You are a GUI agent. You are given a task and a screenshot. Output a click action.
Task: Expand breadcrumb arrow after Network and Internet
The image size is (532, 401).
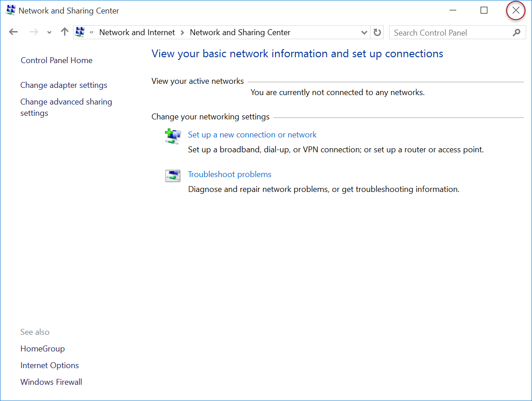pyautogui.click(x=183, y=32)
